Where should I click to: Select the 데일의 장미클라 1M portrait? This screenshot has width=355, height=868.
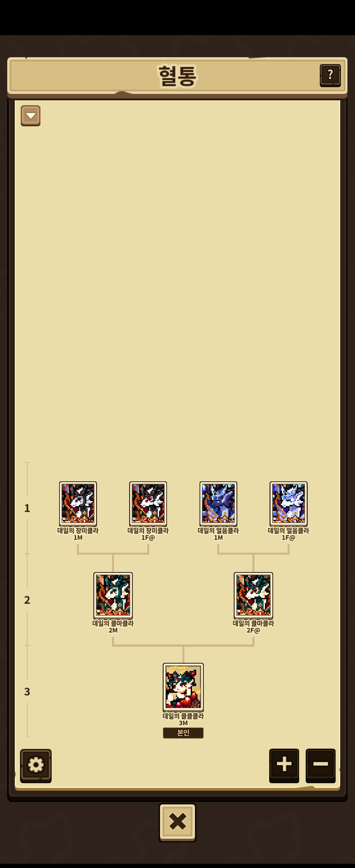click(78, 503)
